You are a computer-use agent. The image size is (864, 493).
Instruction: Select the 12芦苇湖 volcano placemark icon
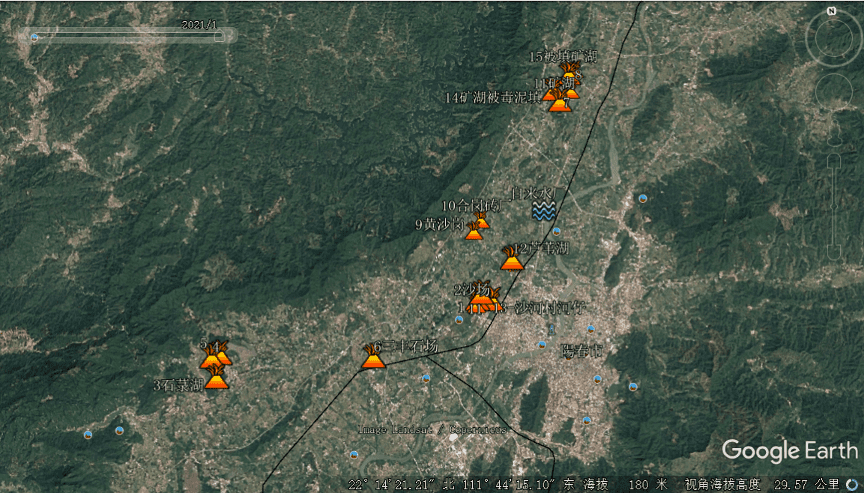(512, 260)
